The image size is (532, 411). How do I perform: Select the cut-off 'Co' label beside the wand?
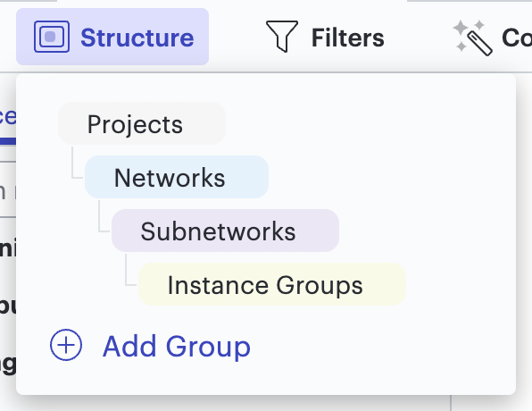click(x=517, y=38)
